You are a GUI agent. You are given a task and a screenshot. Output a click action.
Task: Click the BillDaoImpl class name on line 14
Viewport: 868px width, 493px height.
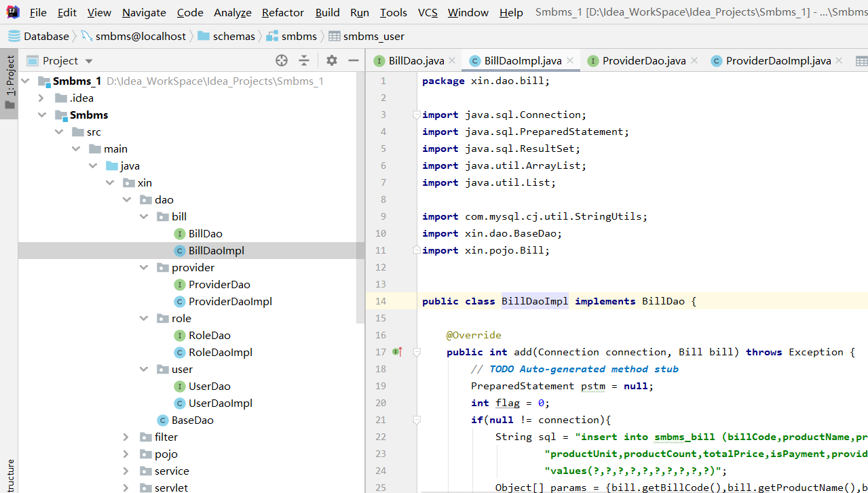click(535, 301)
